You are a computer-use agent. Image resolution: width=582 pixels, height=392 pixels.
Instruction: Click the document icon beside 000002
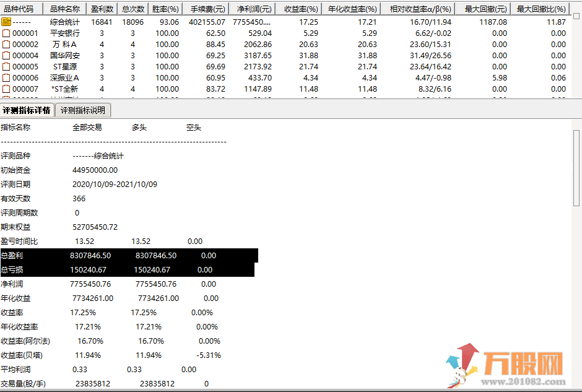(x=6, y=45)
